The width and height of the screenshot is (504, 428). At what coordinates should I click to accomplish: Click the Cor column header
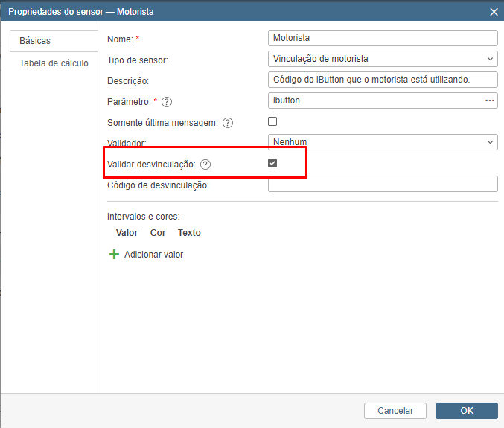(158, 233)
